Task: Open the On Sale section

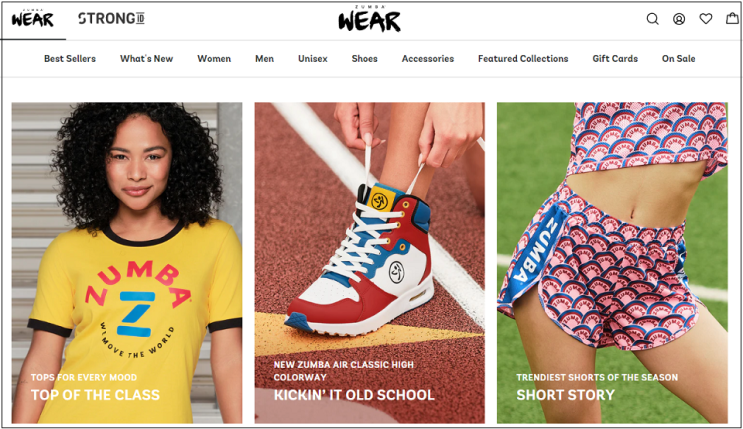Action: click(679, 59)
